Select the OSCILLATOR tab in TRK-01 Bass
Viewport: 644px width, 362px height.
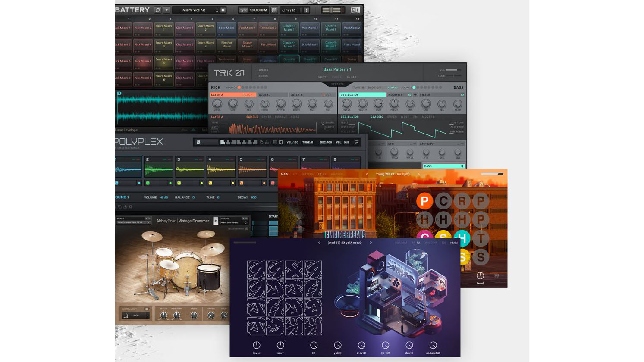pyautogui.click(x=362, y=95)
